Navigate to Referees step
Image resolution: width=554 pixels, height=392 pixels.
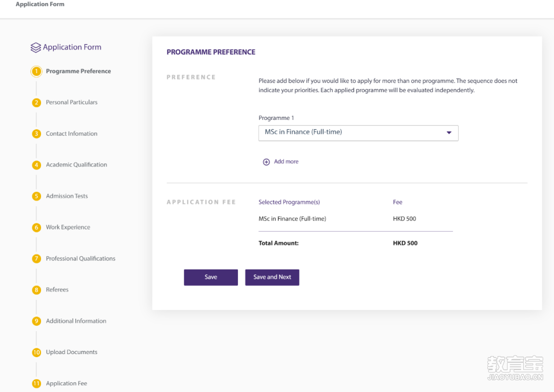57,290
